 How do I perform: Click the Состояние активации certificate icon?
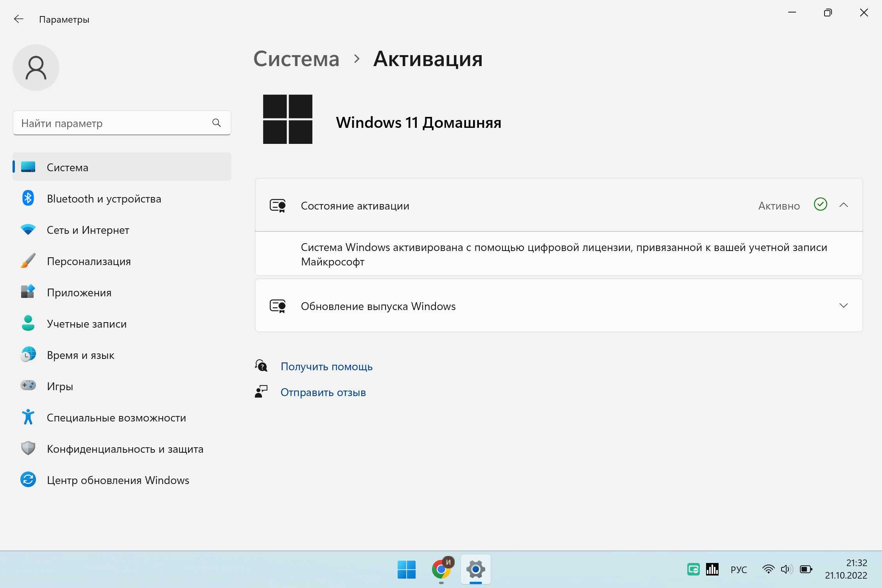click(x=278, y=206)
